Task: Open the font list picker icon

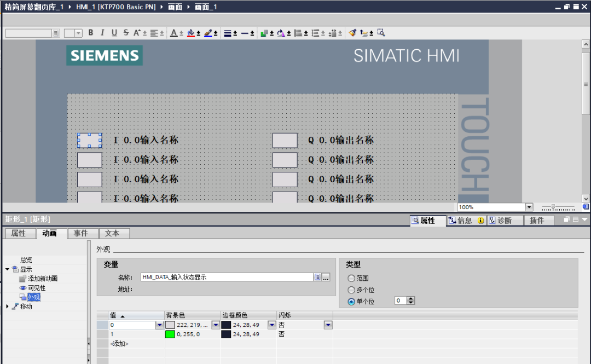Action: point(56,33)
